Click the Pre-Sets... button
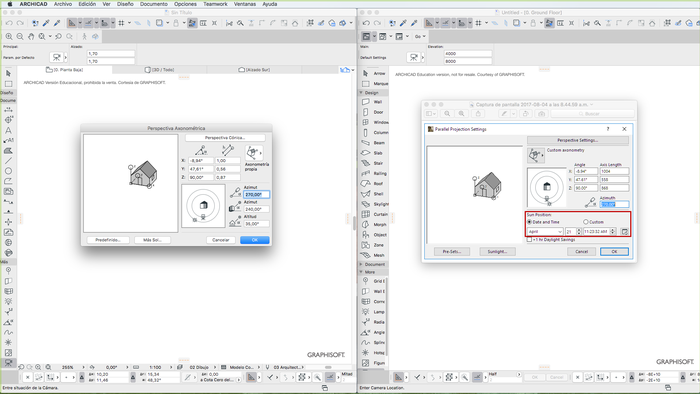This screenshot has width=700, height=394. pyautogui.click(x=452, y=252)
